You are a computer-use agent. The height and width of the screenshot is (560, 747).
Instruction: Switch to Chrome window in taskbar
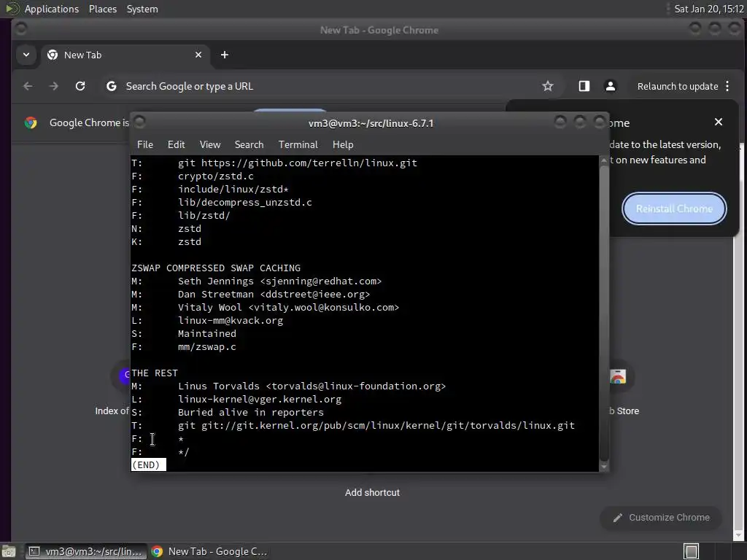(x=209, y=551)
